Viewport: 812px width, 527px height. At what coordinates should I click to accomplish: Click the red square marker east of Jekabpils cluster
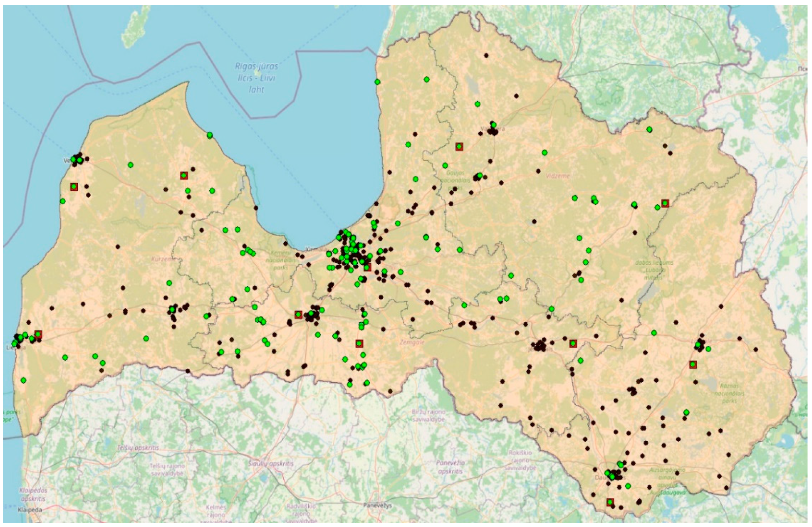573,343
